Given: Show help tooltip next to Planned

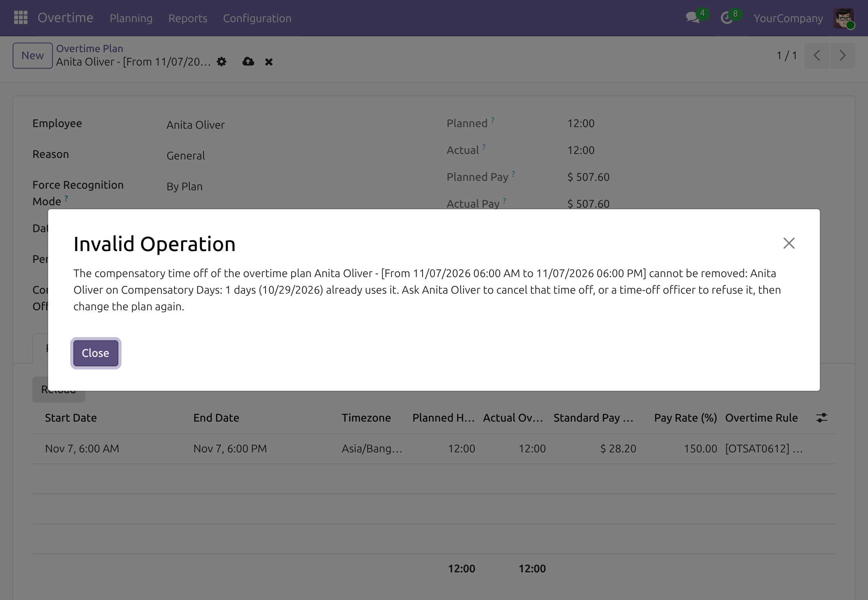Looking at the screenshot, I should [492, 120].
